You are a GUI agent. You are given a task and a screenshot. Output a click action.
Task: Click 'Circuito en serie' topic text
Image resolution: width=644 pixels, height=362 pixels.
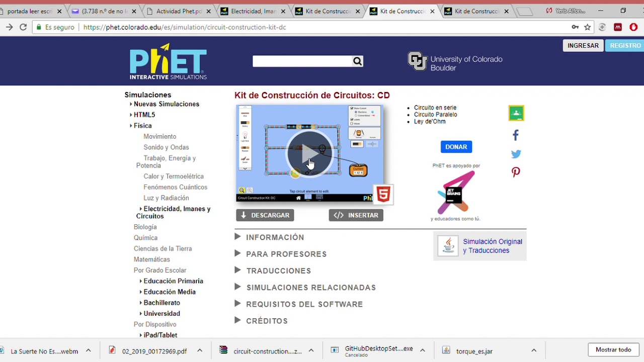tap(435, 108)
